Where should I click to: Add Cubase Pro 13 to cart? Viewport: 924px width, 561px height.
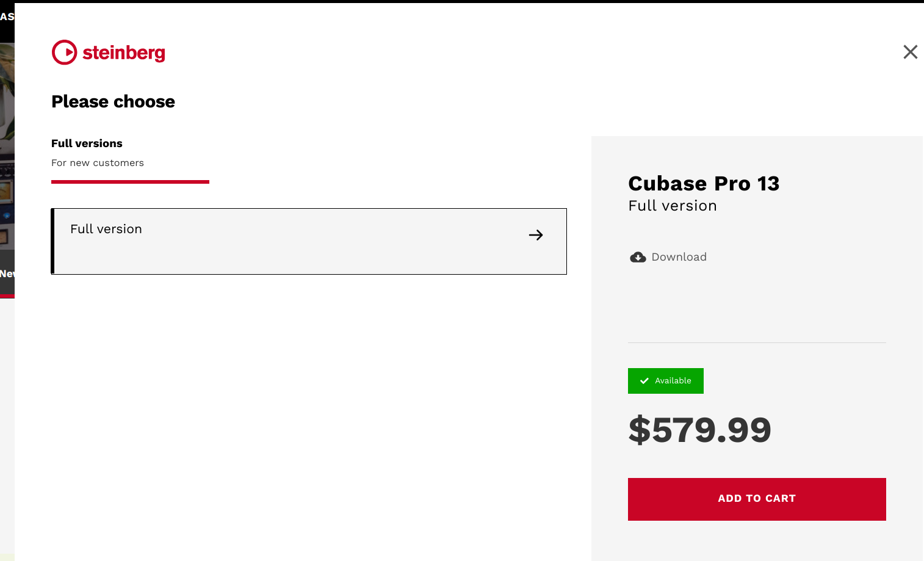tap(757, 499)
